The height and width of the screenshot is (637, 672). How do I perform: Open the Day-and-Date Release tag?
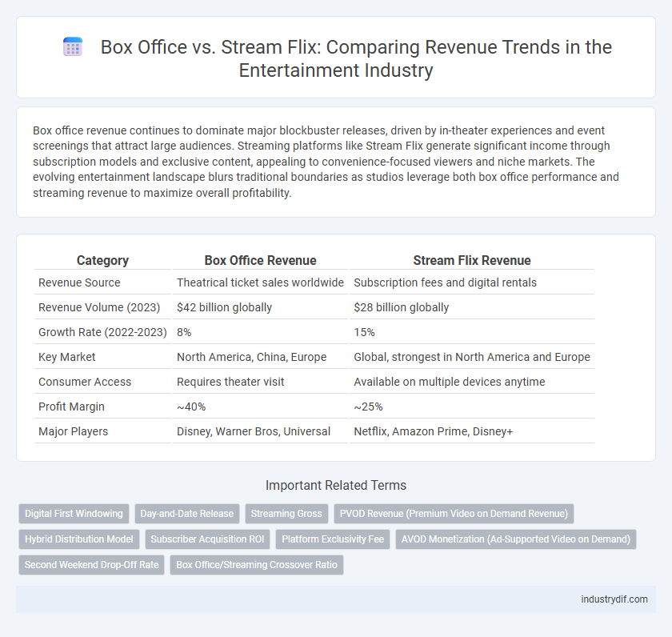(187, 514)
